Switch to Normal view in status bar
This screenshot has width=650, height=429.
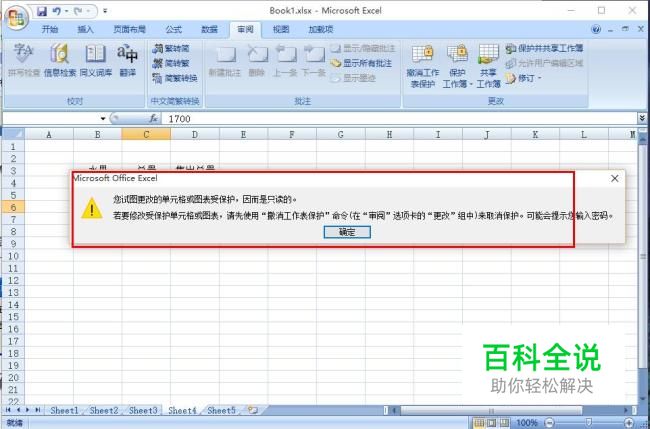[x=479, y=423]
